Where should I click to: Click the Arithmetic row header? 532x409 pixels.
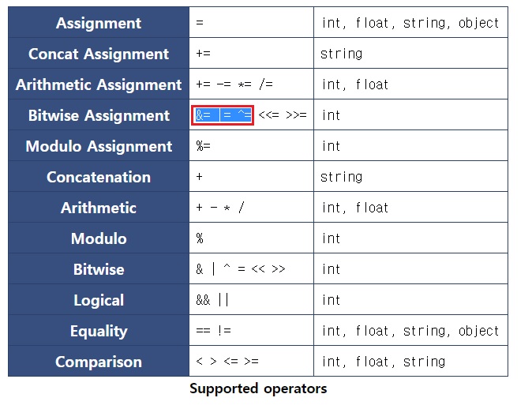(99, 207)
